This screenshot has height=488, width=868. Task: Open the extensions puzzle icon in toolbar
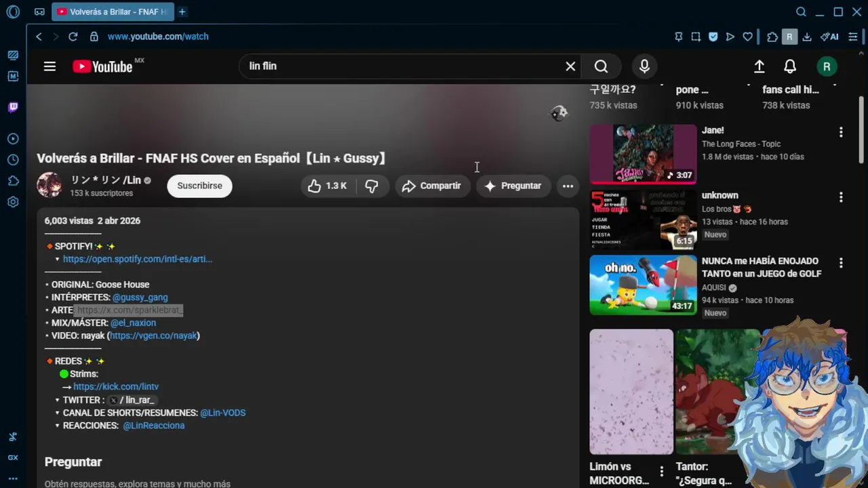772,37
